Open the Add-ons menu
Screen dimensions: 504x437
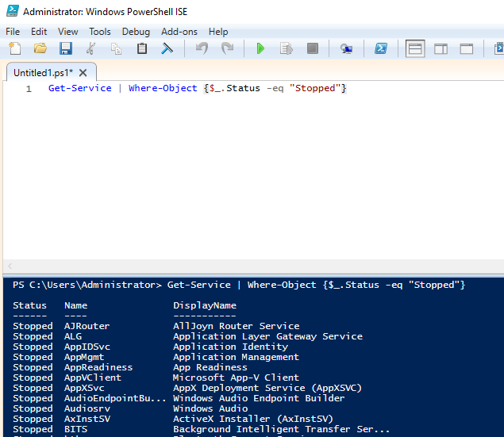179,32
